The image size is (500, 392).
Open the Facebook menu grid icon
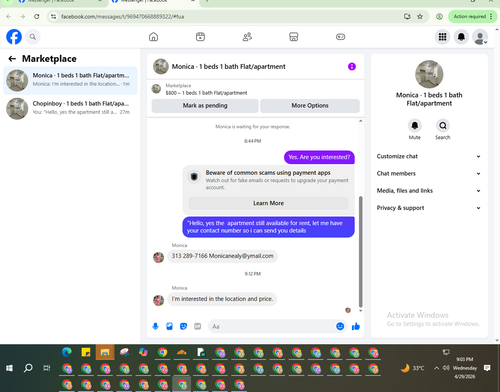click(442, 37)
